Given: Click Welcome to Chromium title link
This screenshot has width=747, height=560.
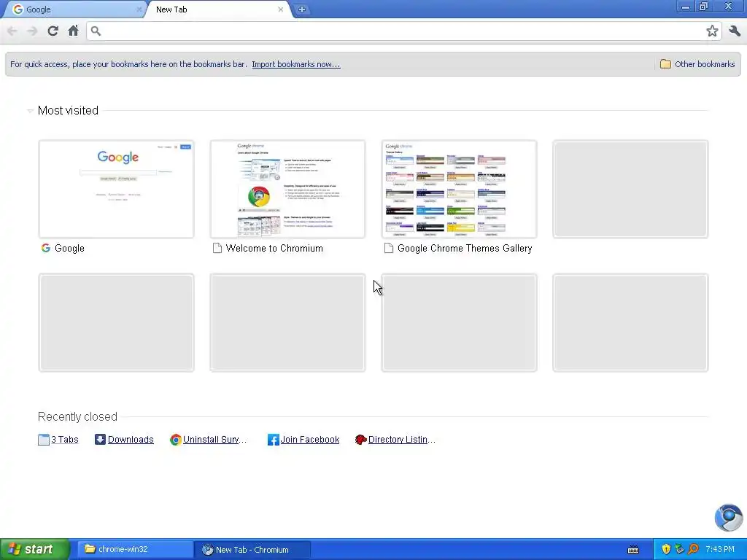Looking at the screenshot, I should (x=274, y=248).
